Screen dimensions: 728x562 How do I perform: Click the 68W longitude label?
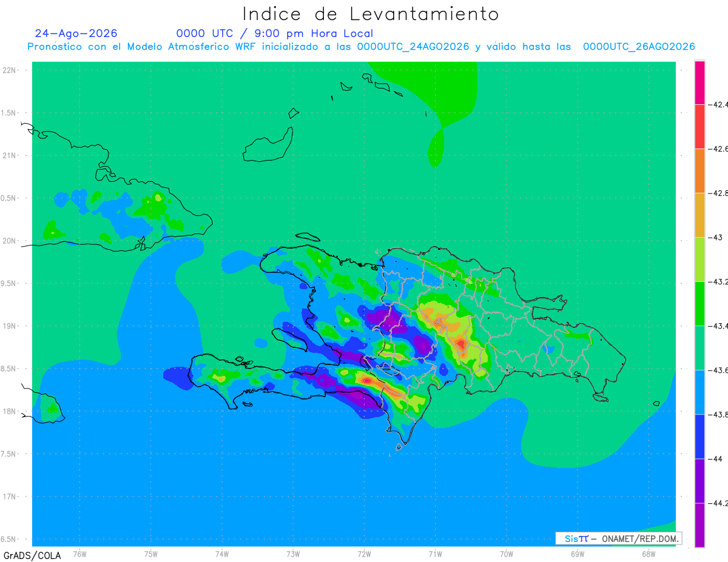(x=649, y=554)
